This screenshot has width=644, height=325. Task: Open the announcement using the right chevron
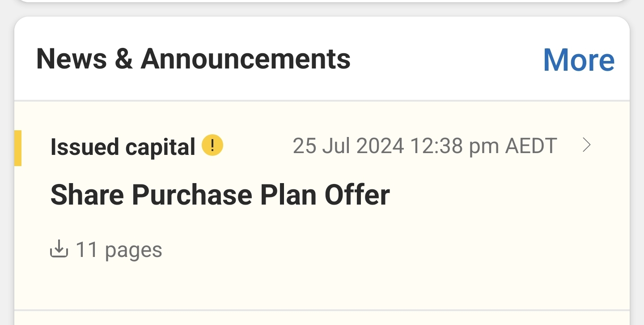point(587,145)
